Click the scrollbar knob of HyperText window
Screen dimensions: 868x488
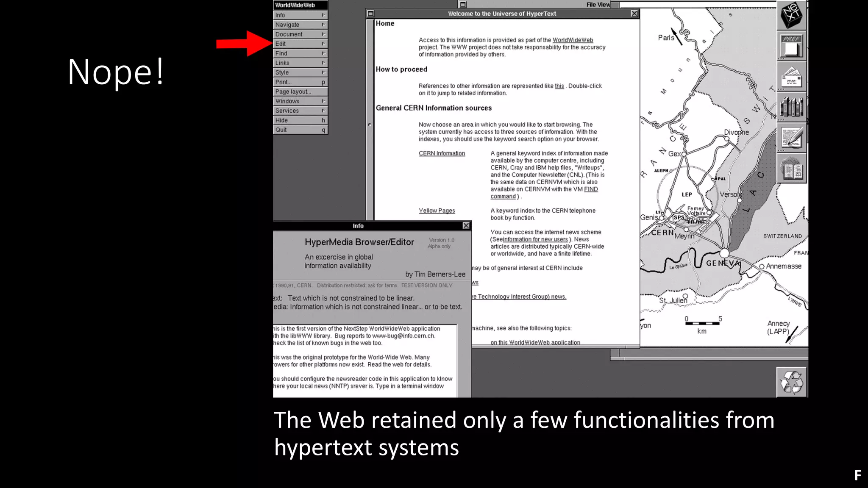[x=370, y=125]
